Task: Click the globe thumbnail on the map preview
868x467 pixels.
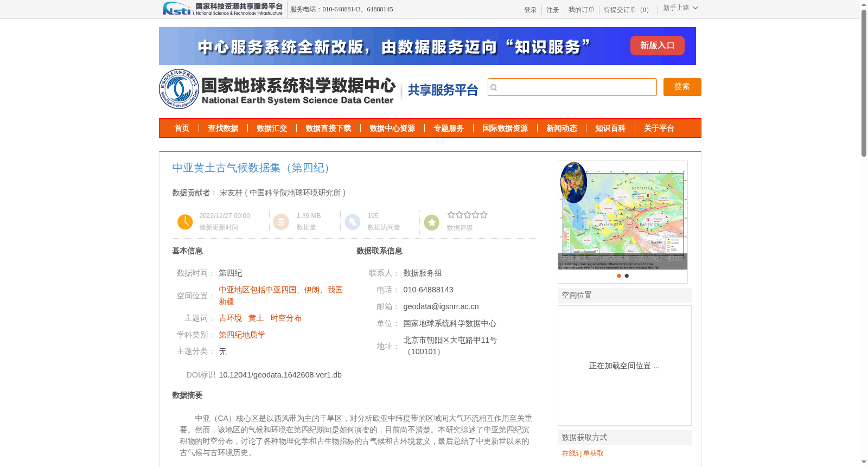Action: click(x=573, y=183)
